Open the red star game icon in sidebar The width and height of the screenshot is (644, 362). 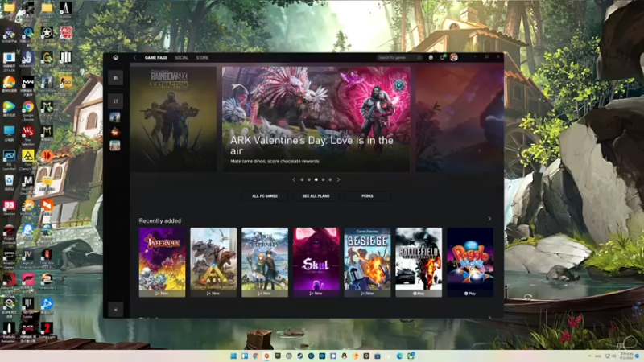(x=115, y=131)
